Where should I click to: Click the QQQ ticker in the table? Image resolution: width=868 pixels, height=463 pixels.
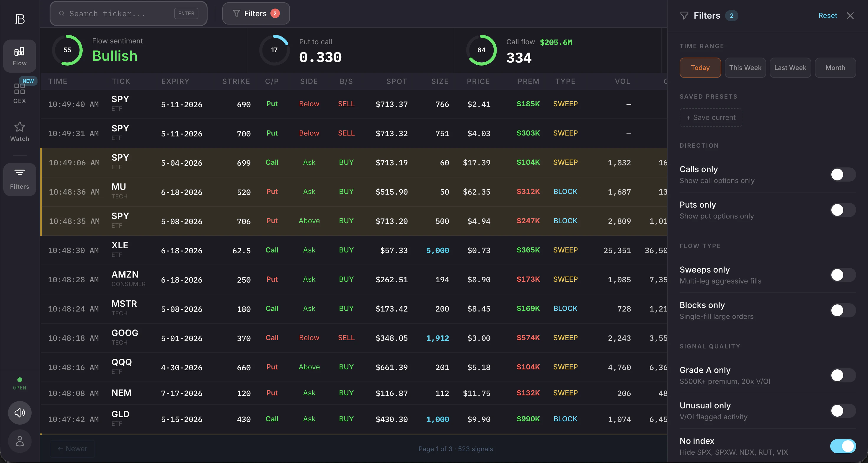(122, 362)
